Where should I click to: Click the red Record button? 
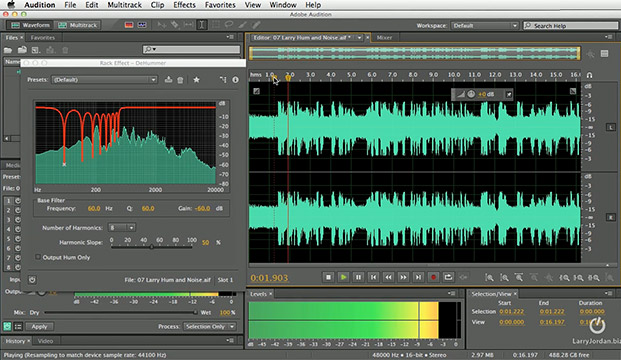point(433,277)
